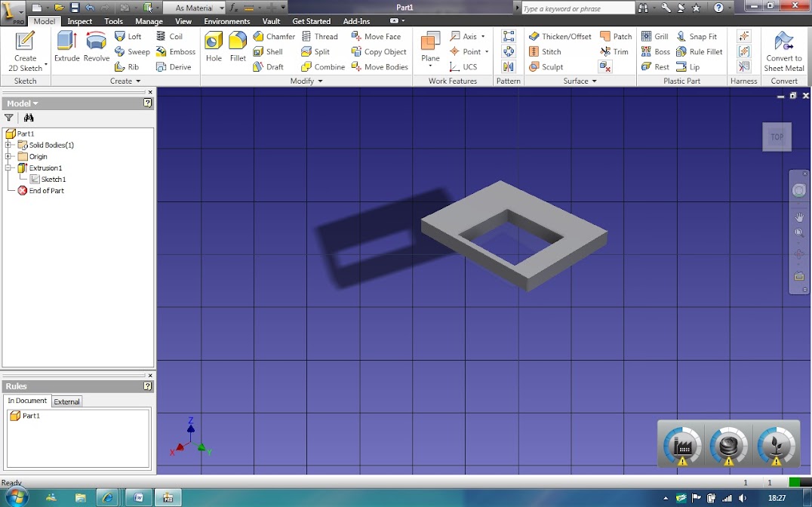Use the Split tool

pos(315,52)
